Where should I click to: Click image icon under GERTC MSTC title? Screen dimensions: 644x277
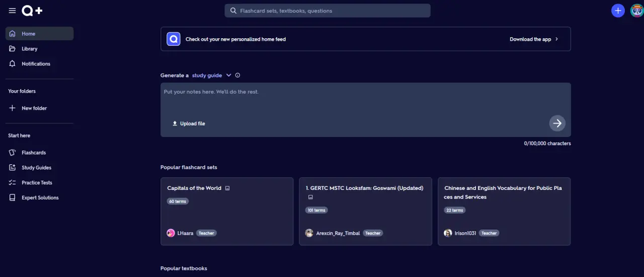pos(310,197)
